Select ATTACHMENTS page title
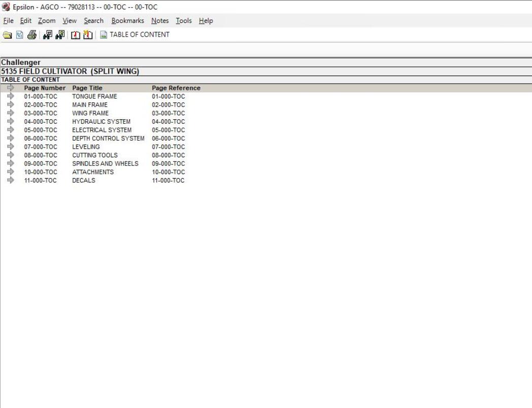The width and height of the screenshot is (532, 408). click(92, 172)
